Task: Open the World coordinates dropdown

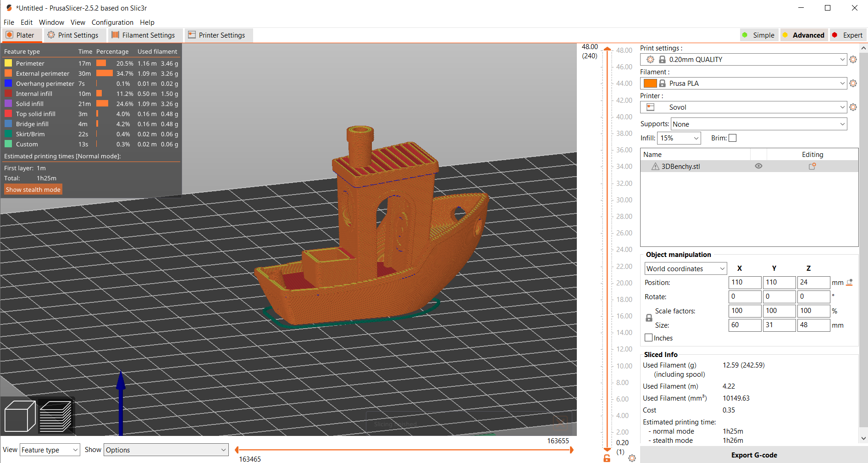Action: [x=686, y=269]
